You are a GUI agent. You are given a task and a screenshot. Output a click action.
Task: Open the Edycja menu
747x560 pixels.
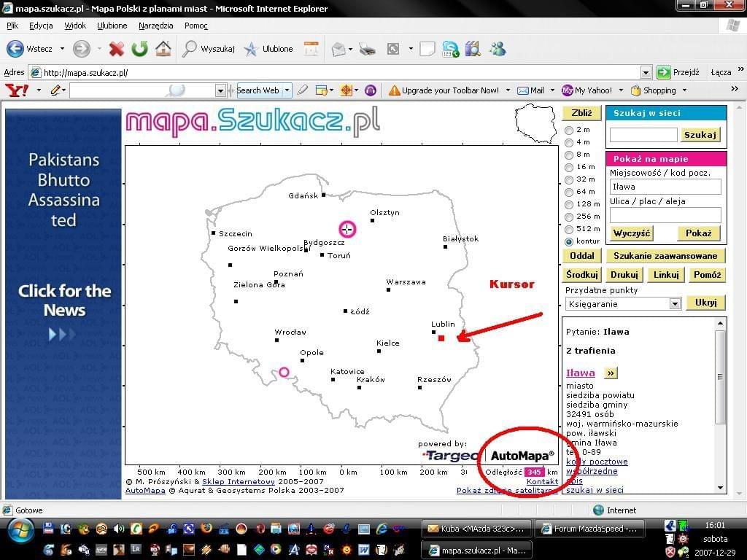41,26
